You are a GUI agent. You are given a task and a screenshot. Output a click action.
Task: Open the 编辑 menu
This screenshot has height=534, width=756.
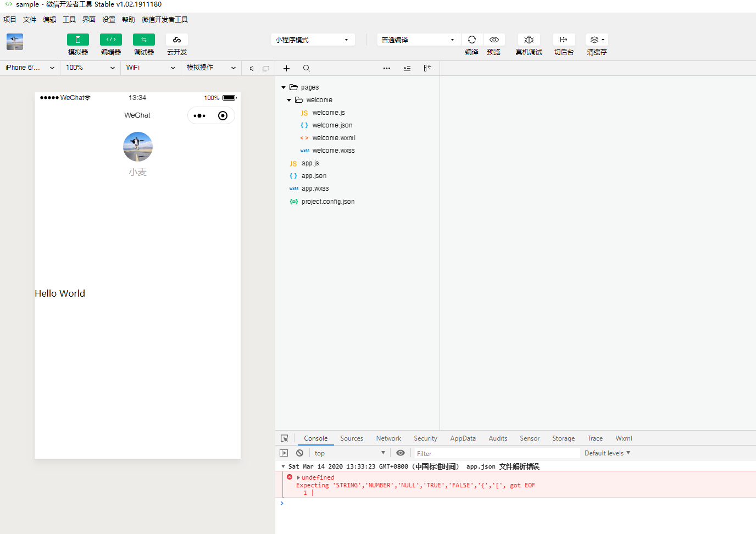[x=49, y=20]
